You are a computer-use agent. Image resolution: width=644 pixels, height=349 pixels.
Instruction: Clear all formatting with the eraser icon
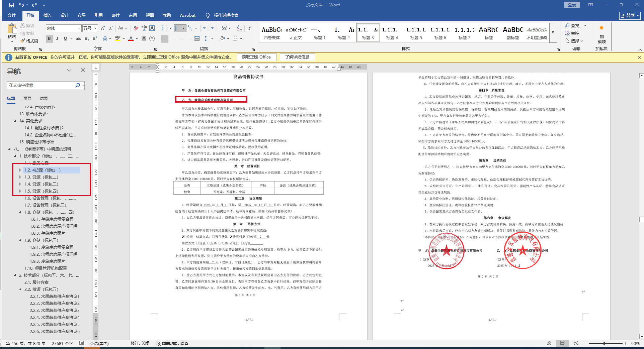pos(136,28)
